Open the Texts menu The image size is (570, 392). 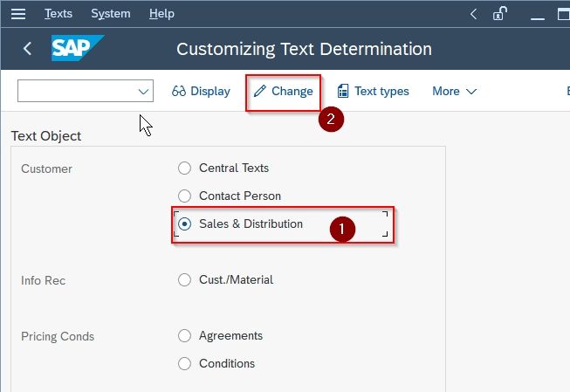[58, 14]
